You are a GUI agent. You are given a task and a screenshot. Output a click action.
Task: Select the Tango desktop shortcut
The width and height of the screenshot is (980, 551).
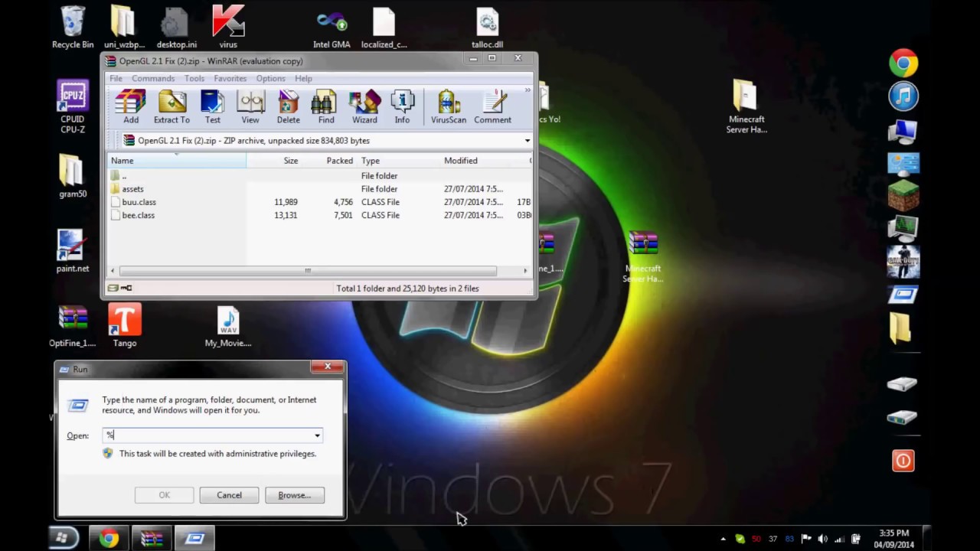click(125, 325)
